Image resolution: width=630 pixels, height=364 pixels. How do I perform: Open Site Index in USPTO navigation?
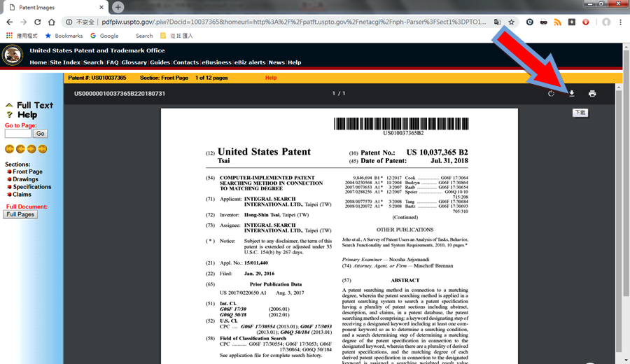pos(64,62)
